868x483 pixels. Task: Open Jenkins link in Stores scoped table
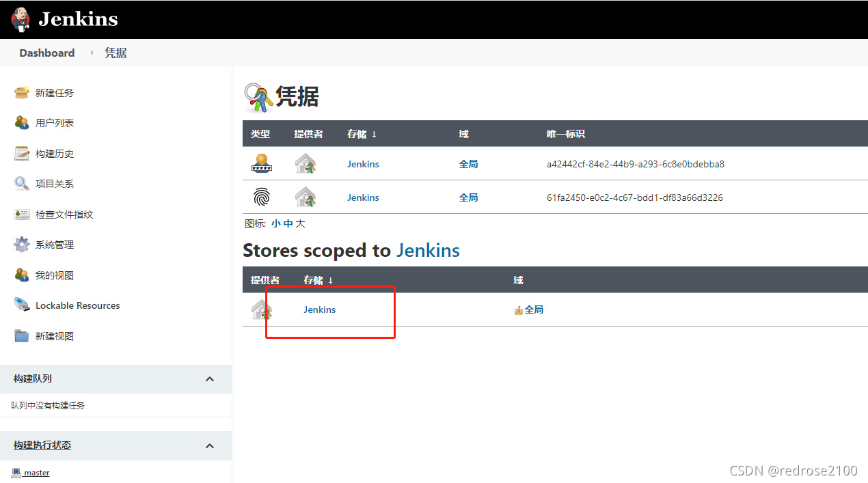tap(320, 309)
